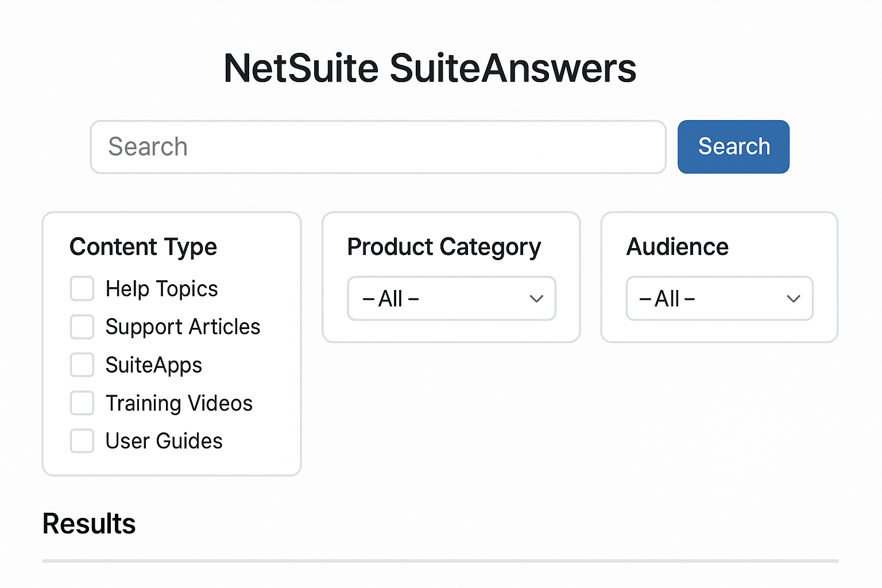Click the Search input field
Image resolution: width=882 pixels, height=588 pixels.
[378, 147]
